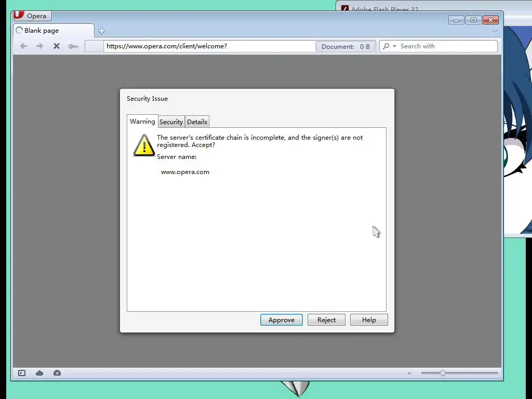Viewport: 532px width, 399px height.
Task: Click the Adobe Flash Player window title
Action: (384, 9)
